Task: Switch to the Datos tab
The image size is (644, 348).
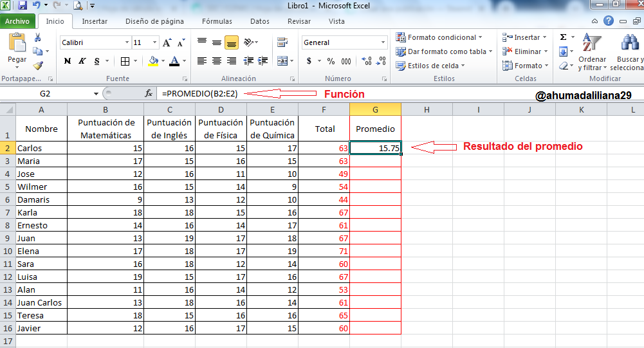Action: pyautogui.click(x=259, y=21)
